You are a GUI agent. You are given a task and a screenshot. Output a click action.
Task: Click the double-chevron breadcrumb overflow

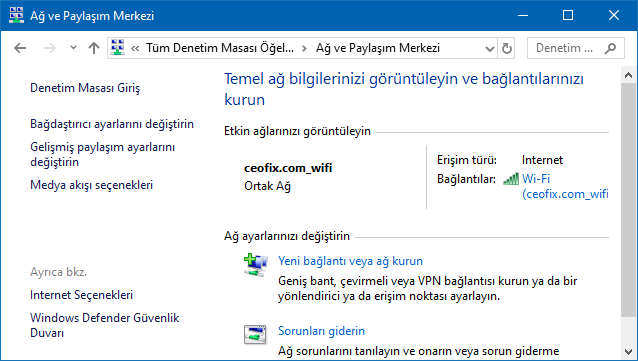pos(135,49)
